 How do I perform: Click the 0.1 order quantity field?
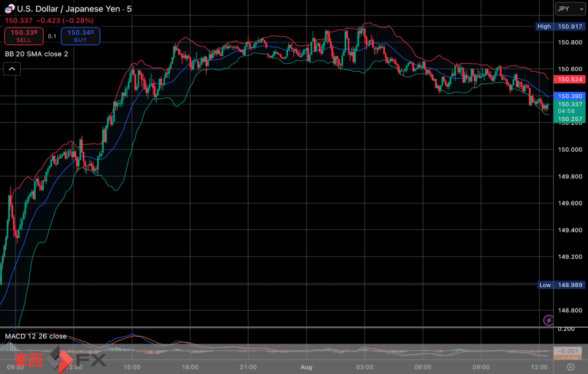click(x=52, y=36)
